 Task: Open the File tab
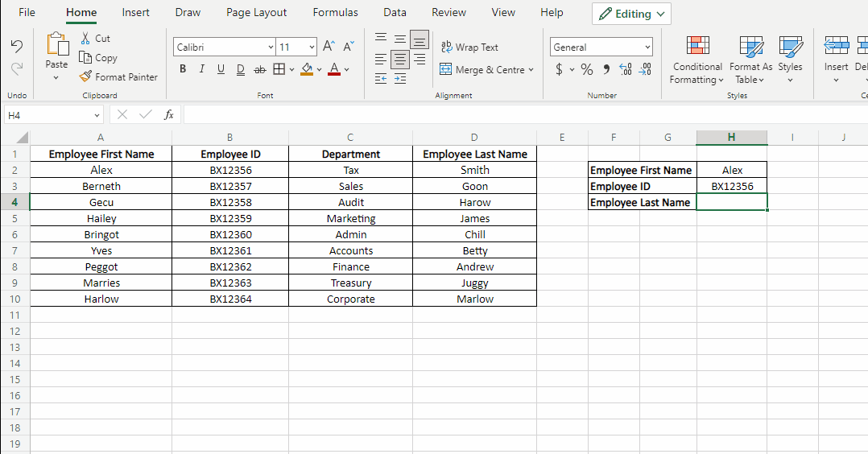pyautogui.click(x=27, y=12)
